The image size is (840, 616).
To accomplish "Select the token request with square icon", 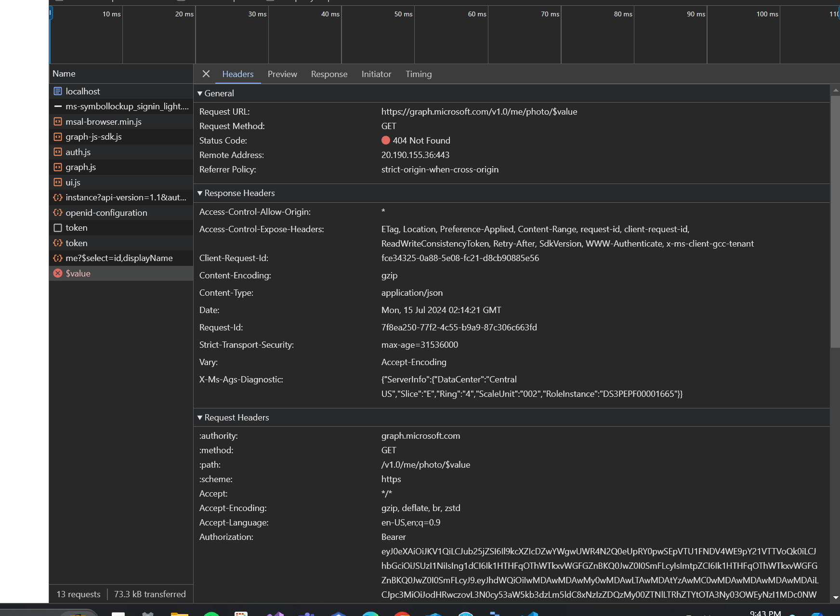I will [121, 228].
